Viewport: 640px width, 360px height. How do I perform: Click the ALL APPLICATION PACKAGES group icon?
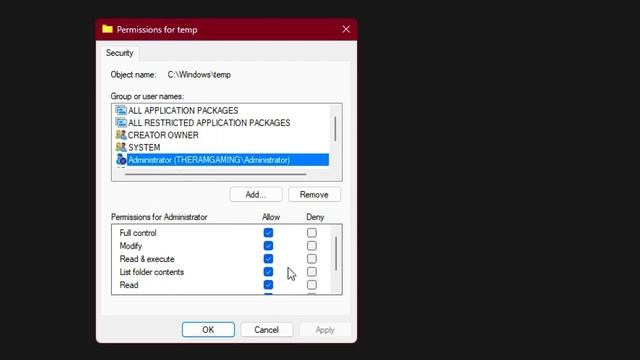point(121,110)
